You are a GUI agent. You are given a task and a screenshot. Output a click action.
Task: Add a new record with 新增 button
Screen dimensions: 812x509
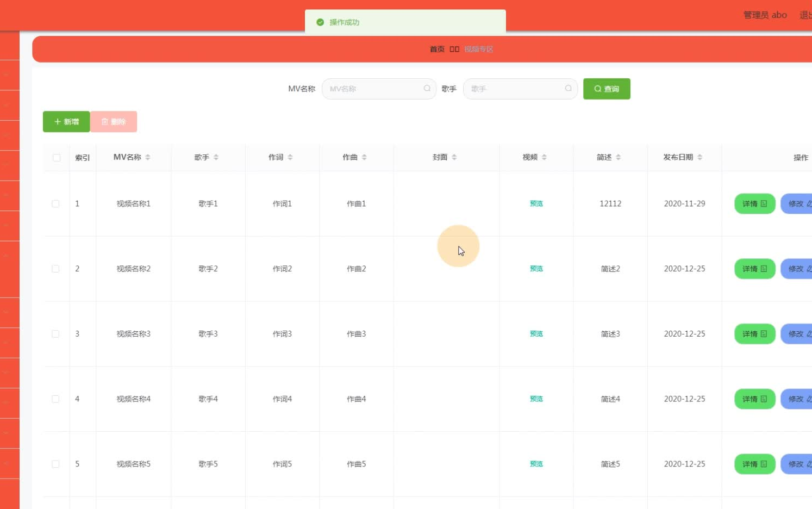[66, 122]
